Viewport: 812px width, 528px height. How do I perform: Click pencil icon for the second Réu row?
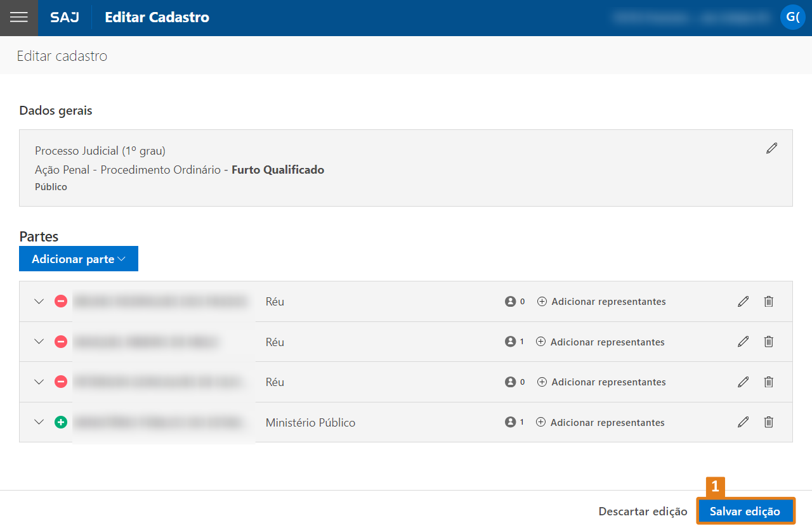[743, 342]
